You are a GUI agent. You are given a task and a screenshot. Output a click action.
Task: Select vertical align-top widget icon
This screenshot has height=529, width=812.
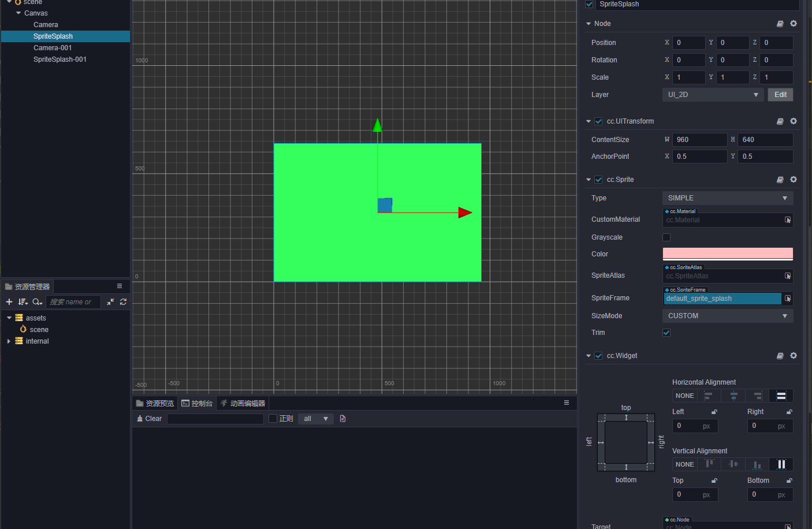click(709, 464)
